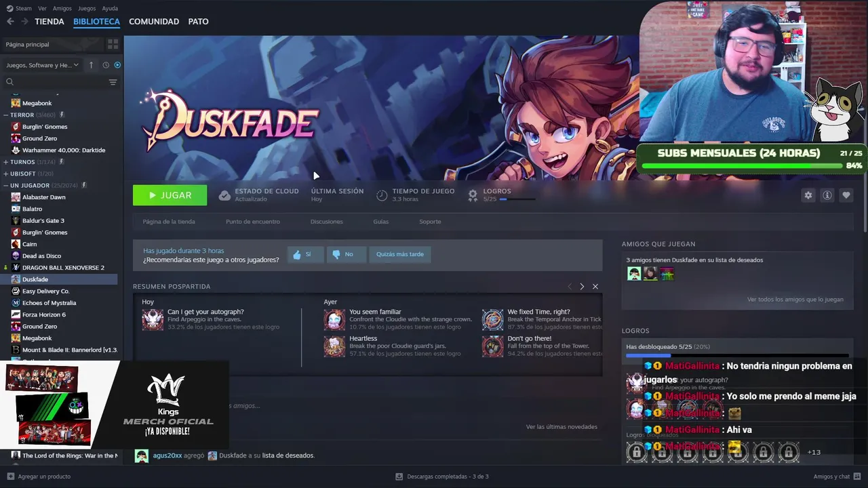
Task: Select BIBLIOTECA in the top navigation
Action: (96, 22)
